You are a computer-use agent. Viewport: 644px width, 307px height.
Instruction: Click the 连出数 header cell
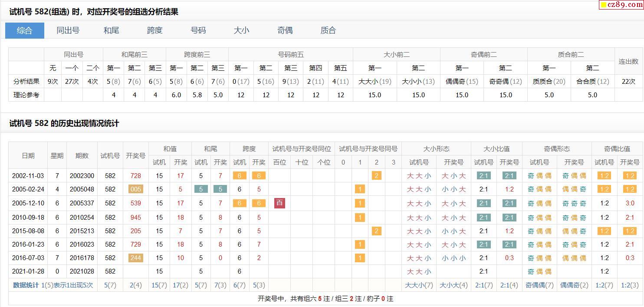(628, 62)
